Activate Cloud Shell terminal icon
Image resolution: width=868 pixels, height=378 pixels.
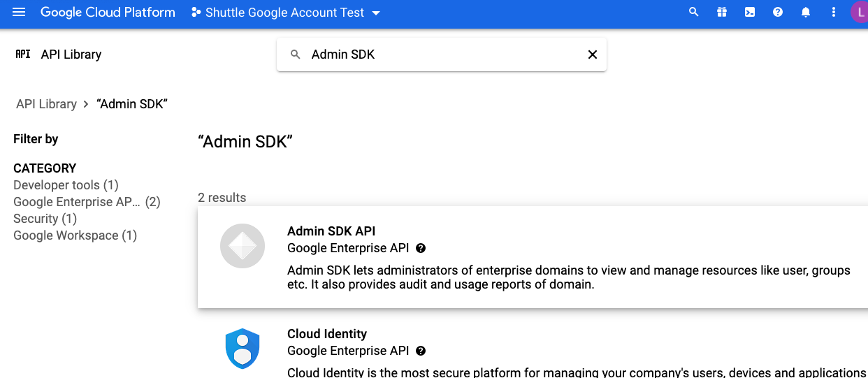(x=750, y=13)
